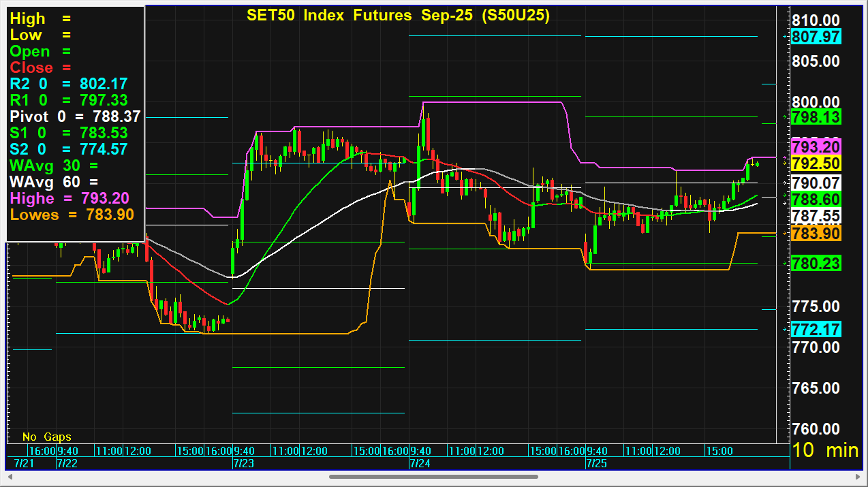Click the 805.00 price axis label

click(816, 61)
